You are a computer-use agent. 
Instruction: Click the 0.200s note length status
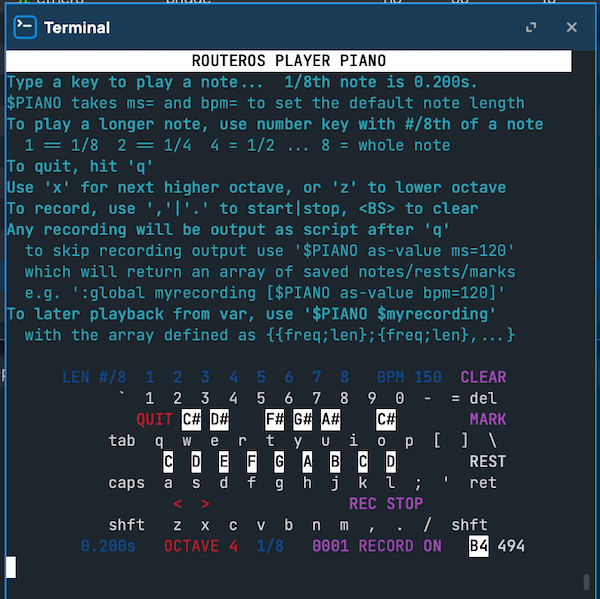click(x=108, y=546)
